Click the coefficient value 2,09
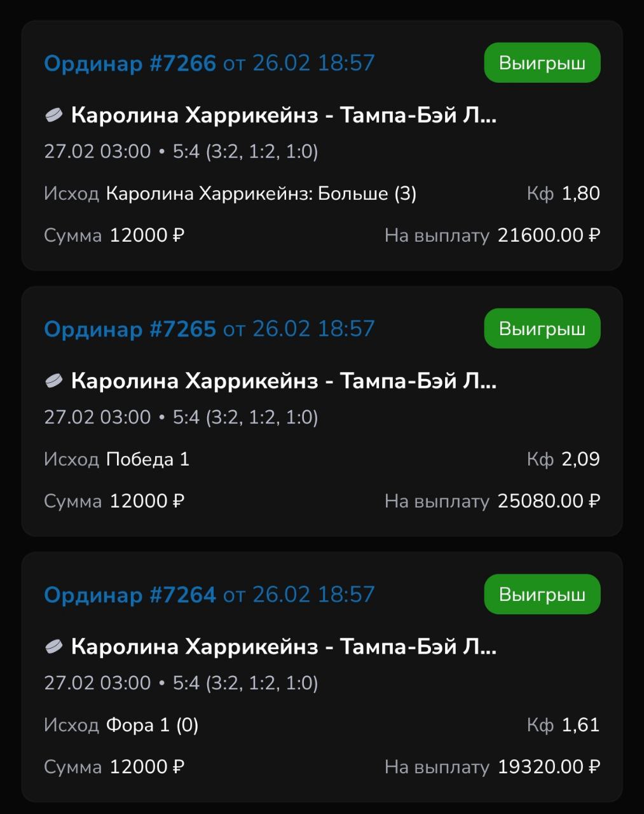The image size is (644, 814). click(580, 459)
